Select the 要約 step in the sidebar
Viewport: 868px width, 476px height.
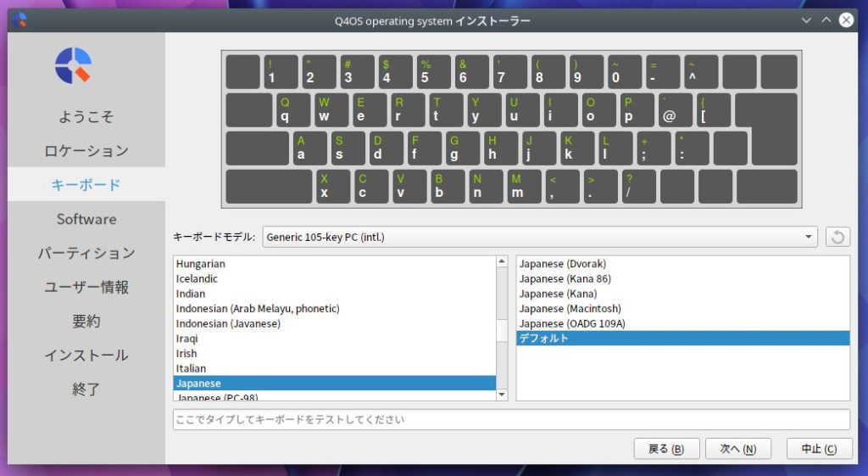coord(86,322)
